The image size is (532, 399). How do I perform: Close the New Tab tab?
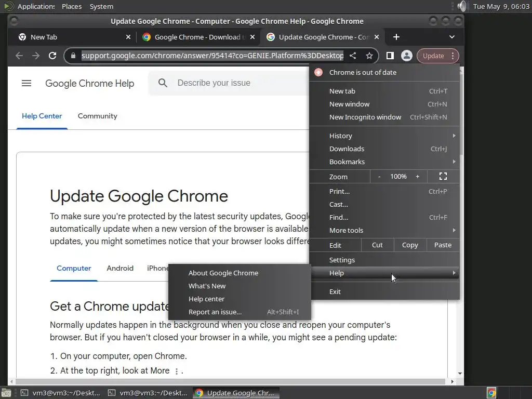(128, 37)
